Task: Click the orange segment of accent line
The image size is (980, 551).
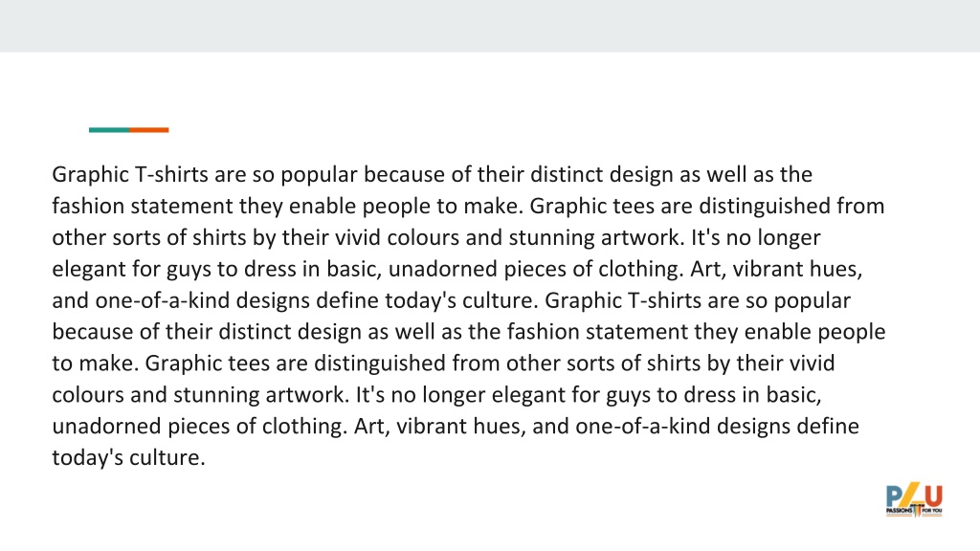Action: (x=149, y=130)
